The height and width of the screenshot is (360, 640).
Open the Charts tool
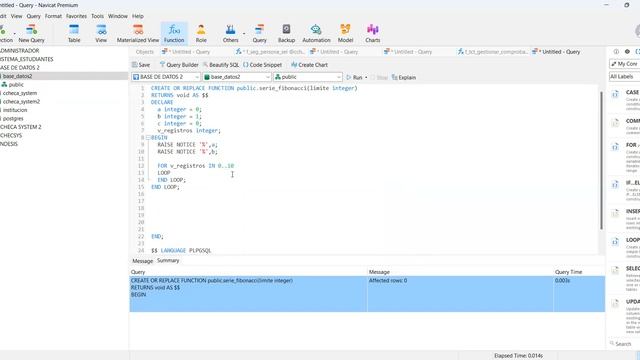tap(373, 33)
